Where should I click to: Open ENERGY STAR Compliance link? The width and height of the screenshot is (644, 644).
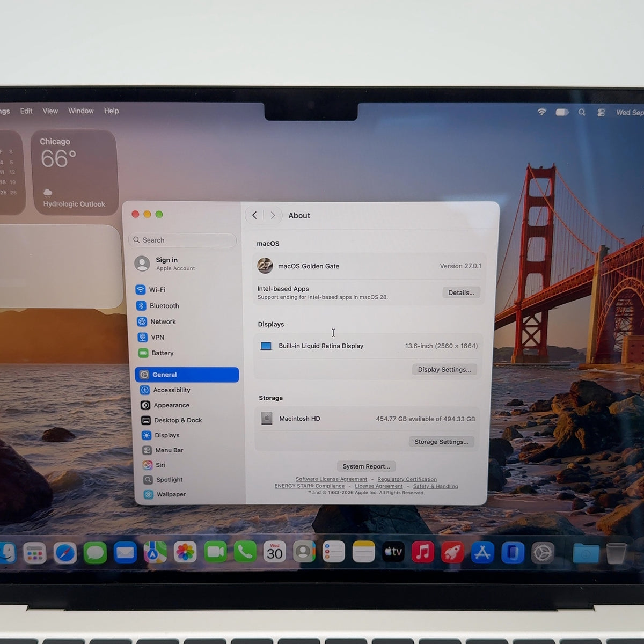point(310,486)
